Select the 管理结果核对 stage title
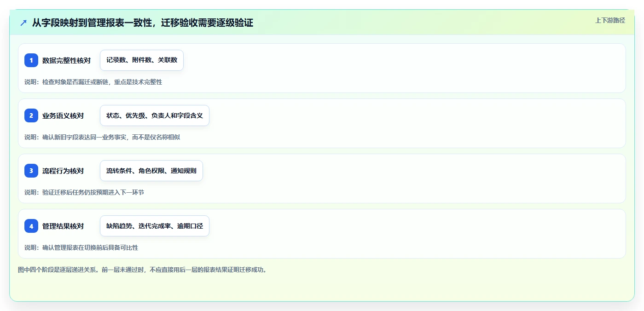The width and height of the screenshot is (644, 311). click(x=63, y=226)
